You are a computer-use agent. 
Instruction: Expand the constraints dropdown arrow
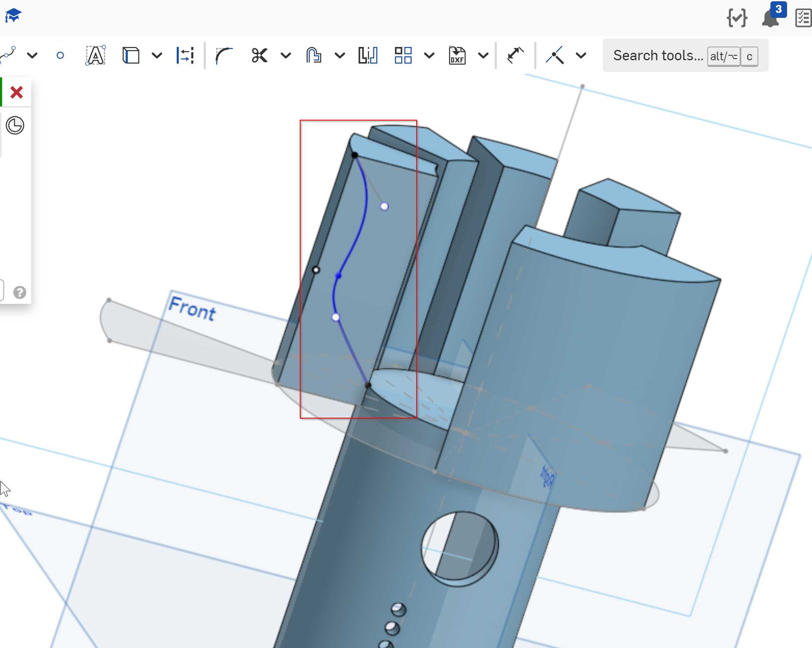click(581, 55)
